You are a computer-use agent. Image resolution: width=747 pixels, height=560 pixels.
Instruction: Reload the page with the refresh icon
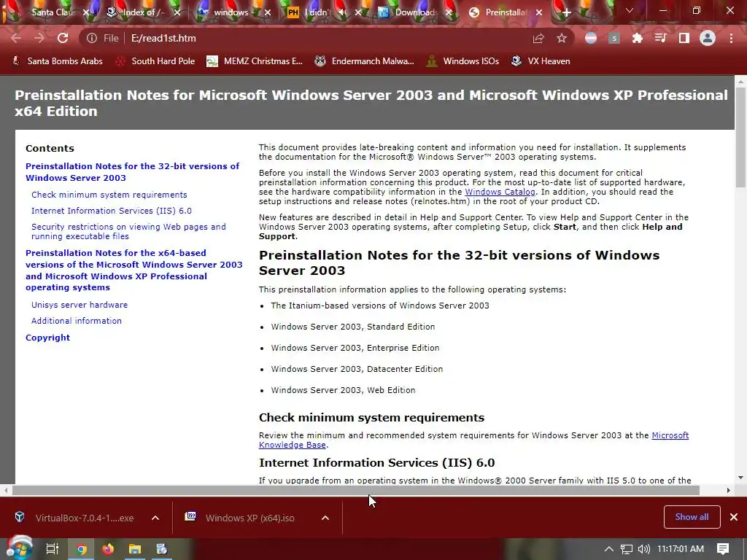coord(63,38)
